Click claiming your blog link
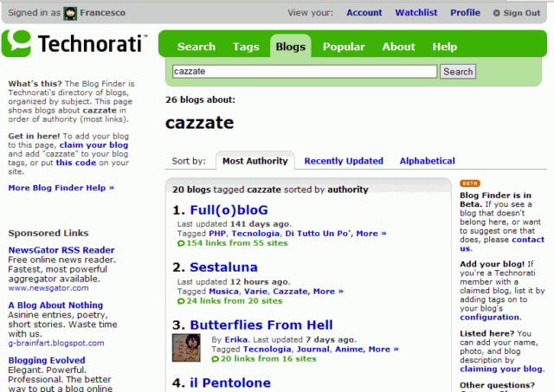 501,369
